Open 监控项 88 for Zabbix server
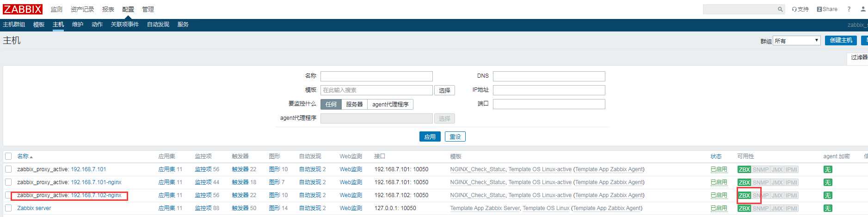Viewport: 868px width, 217px height. pyautogui.click(x=203, y=208)
